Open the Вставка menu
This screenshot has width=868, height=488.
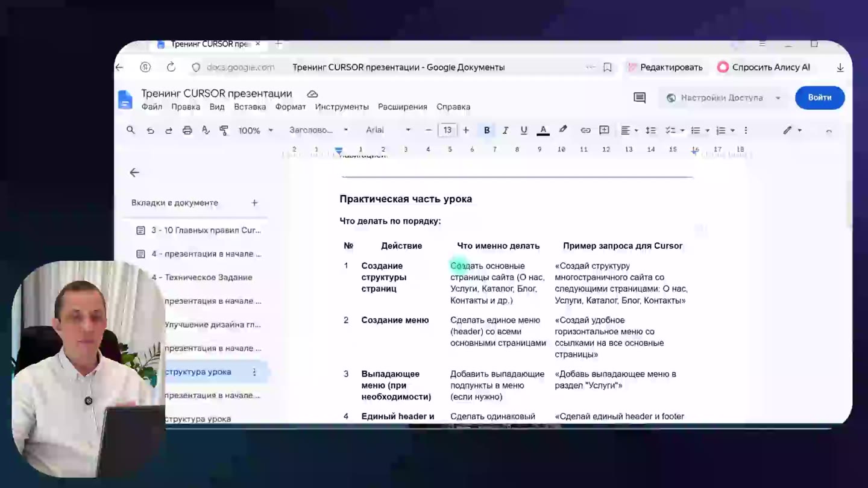(250, 107)
